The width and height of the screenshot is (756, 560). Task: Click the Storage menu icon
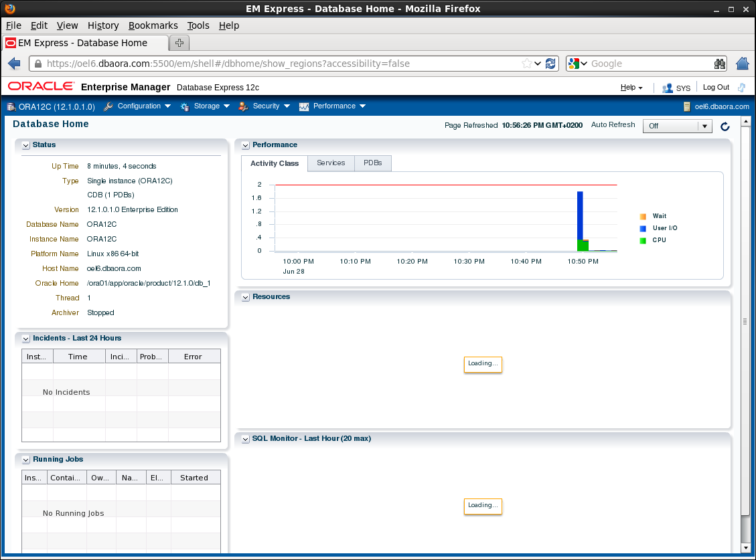[x=185, y=106]
